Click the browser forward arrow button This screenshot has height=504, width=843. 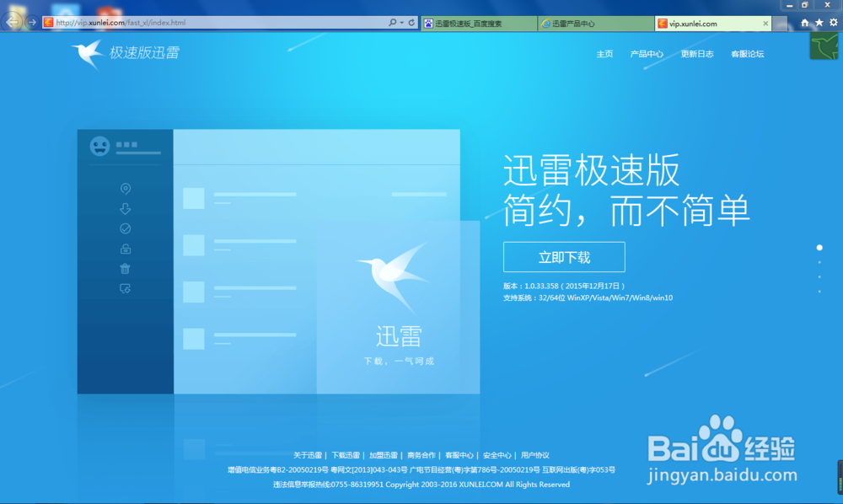[x=32, y=23]
